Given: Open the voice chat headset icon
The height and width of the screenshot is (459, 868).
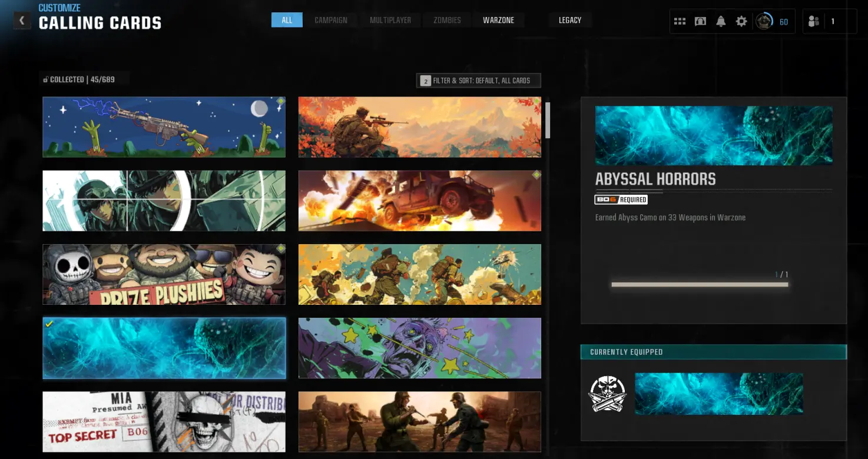Looking at the screenshot, I should tap(700, 22).
